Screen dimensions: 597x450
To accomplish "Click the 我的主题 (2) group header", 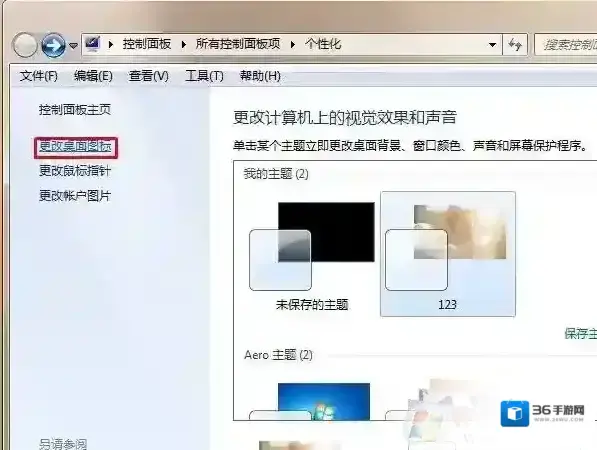I will click(x=276, y=174).
